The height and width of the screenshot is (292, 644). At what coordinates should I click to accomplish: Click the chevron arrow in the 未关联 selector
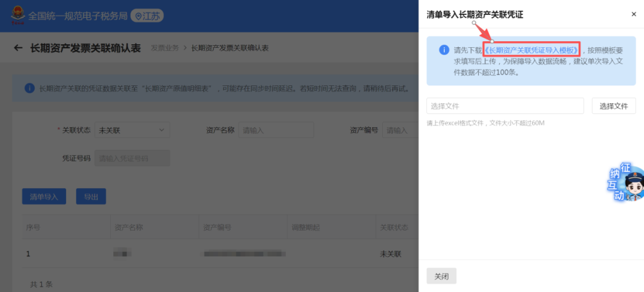point(161,130)
